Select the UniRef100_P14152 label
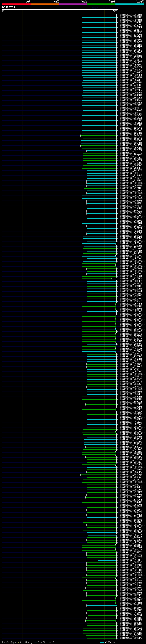Viewport: 146px width, 644px height. pos(131,309)
